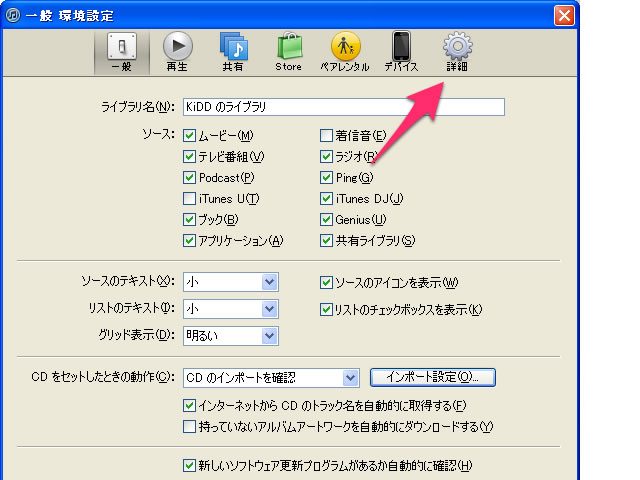Open the 再生 (Playback) preferences tab

178,53
